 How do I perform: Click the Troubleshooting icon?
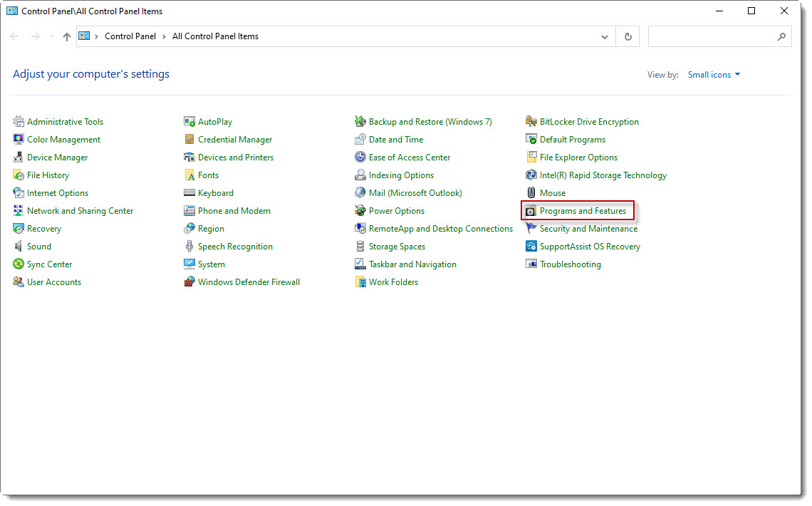click(531, 264)
